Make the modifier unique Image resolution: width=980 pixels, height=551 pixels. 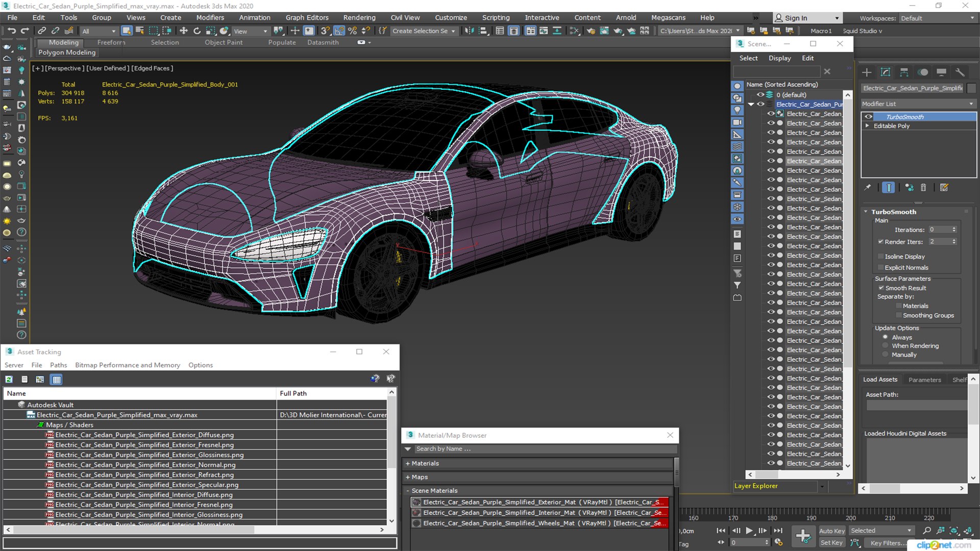click(909, 188)
